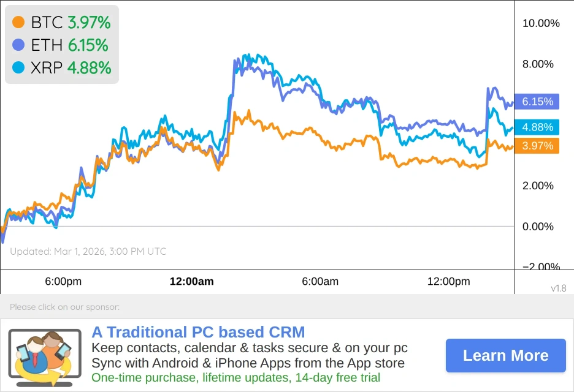Click the 10.00% y-axis label

(541, 23)
